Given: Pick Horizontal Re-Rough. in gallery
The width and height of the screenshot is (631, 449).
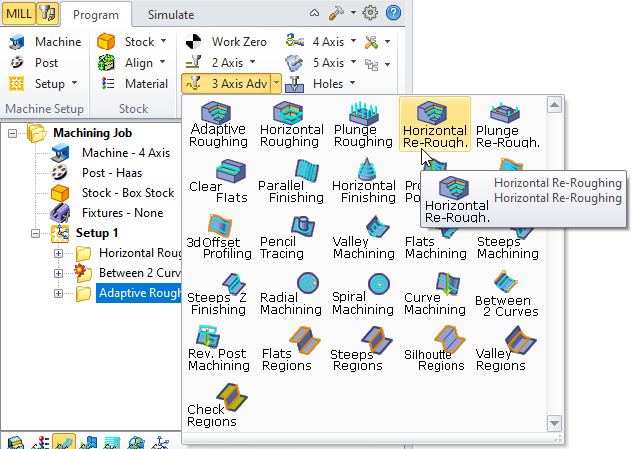Looking at the screenshot, I should pos(435,124).
